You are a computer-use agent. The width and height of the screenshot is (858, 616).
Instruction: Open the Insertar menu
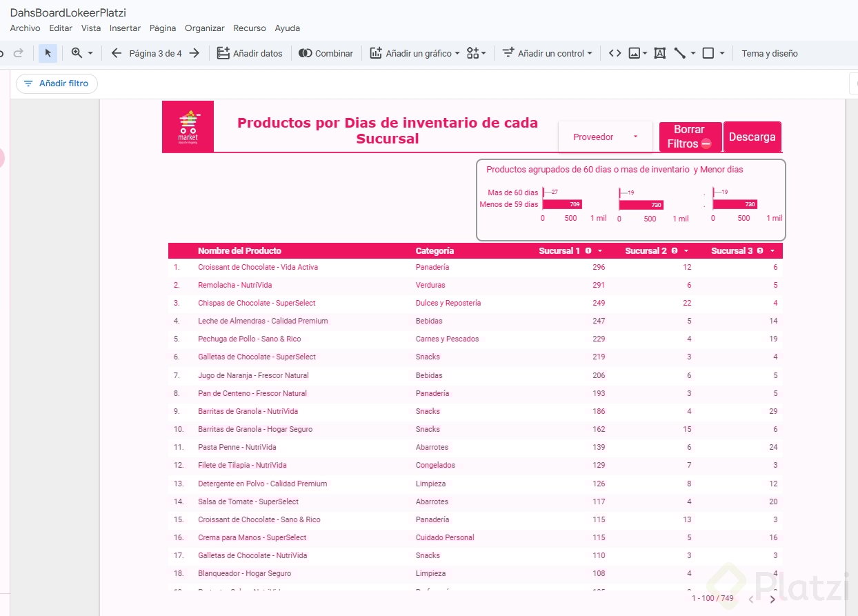pyautogui.click(x=125, y=28)
